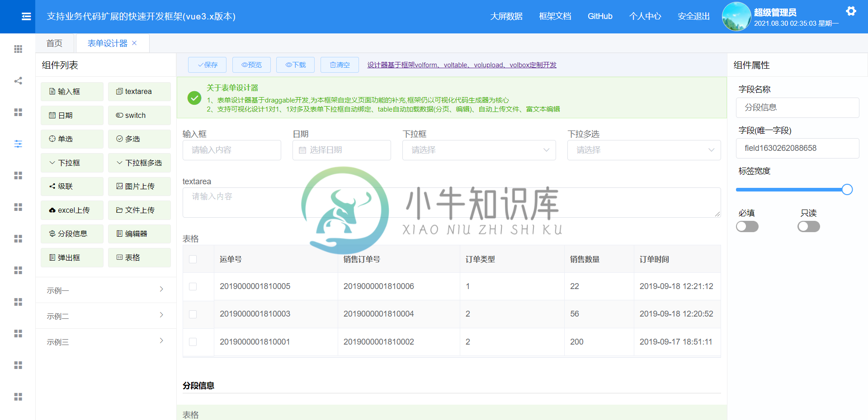
Task: Open the 下拉多选 multi-select dropdown
Action: [644, 150]
